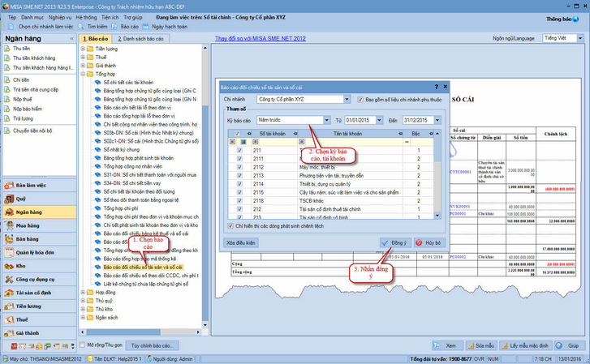Collapse the Tổng hợp report folder
This screenshot has width=590, height=364.
tap(83, 74)
